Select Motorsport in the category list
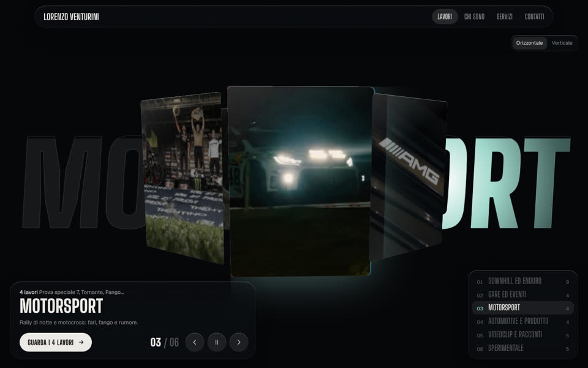The height and width of the screenshot is (368, 588). (522, 308)
